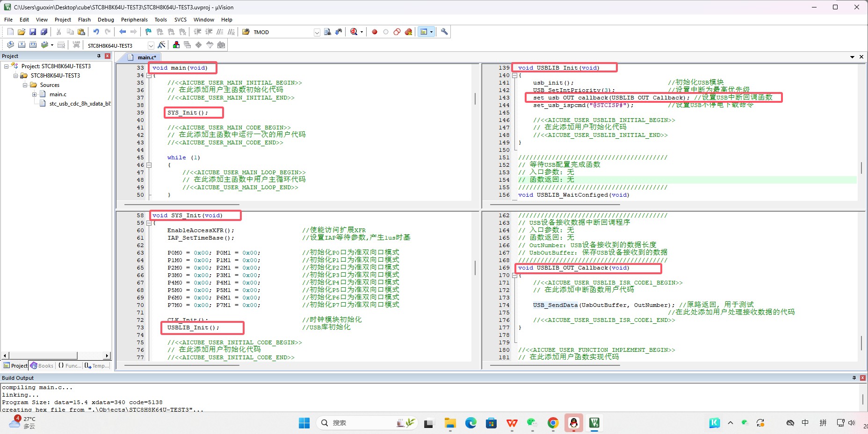
Task: Undo the last edit
Action: pos(96,32)
